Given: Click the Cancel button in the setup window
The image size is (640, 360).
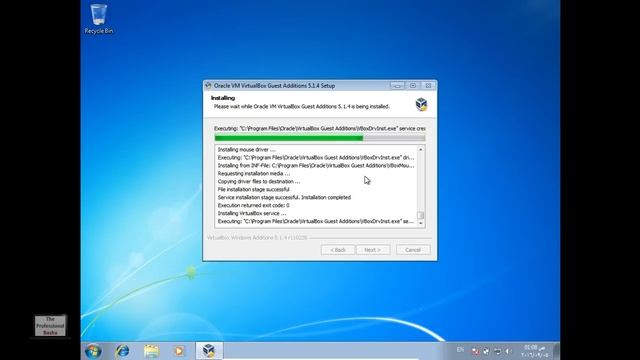Looking at the screenshot, I should click(413, 250).
